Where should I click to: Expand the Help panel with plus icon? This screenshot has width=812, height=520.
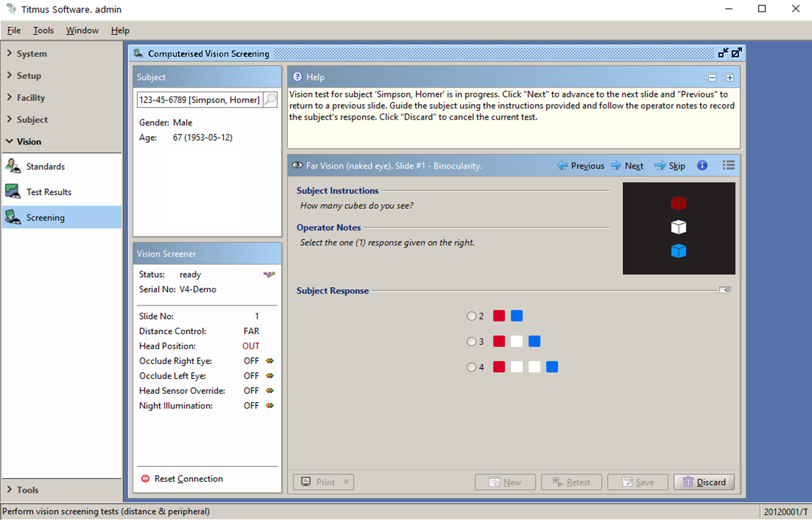pos(730,78)
